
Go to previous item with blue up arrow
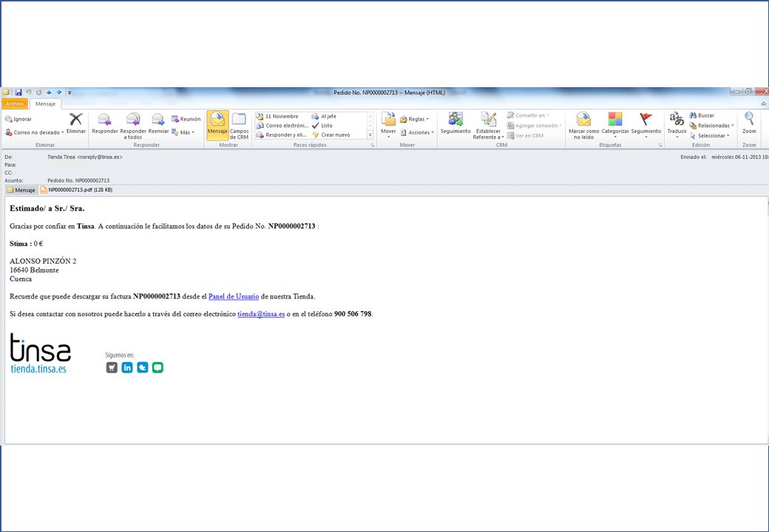point(49,92)
